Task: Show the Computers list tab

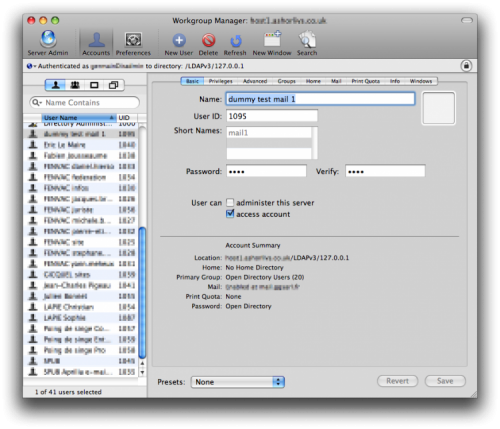Action: tap(94, 85)
